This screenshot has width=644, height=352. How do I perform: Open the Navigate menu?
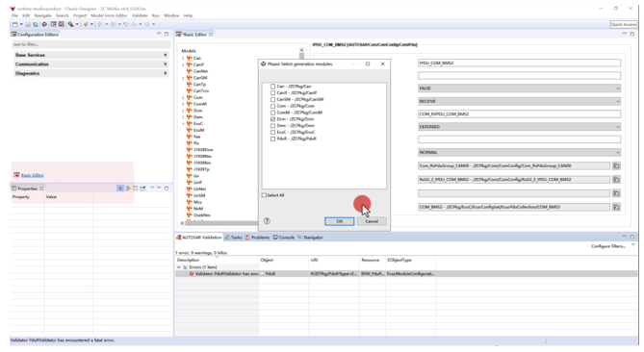[42, 15]
